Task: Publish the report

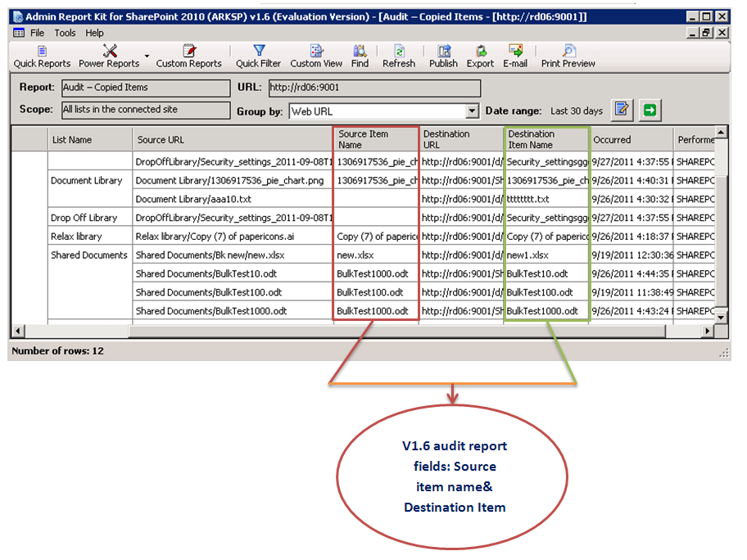Action: [443, 57]
